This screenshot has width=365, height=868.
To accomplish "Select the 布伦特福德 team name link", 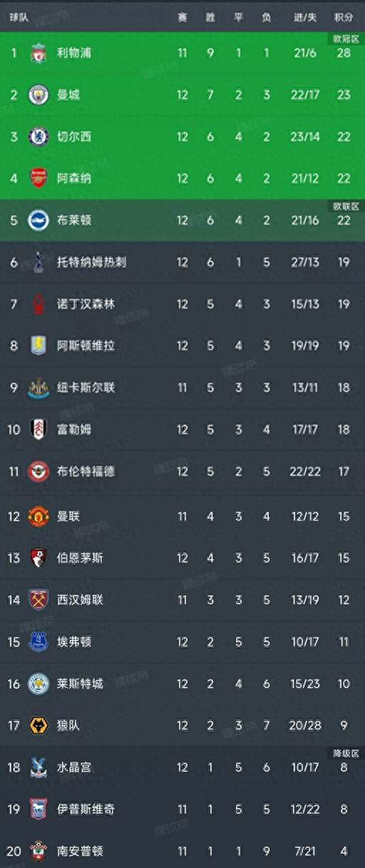I will (86, 471).
